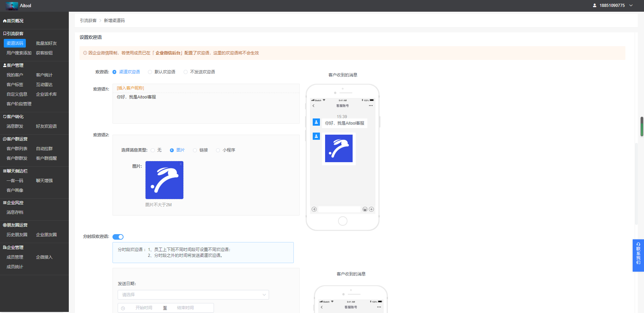Open 企业朋友圈 page
The image size is (644, 313).
click(46, 235)
